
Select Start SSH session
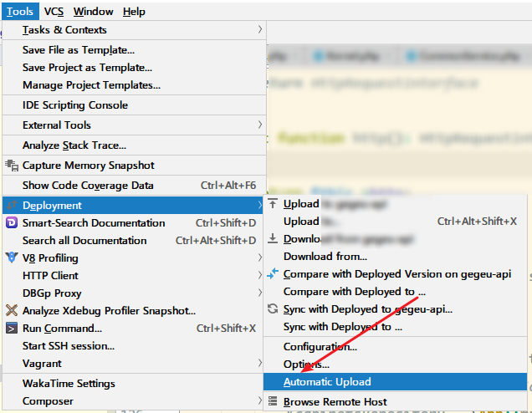pos(69,346)
